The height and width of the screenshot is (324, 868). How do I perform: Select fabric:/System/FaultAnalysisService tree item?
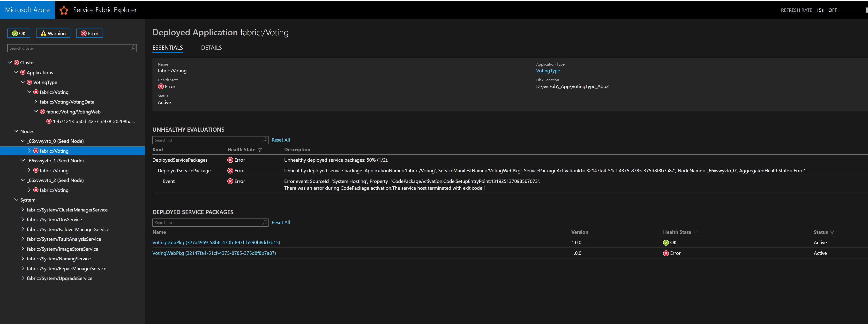64,239
